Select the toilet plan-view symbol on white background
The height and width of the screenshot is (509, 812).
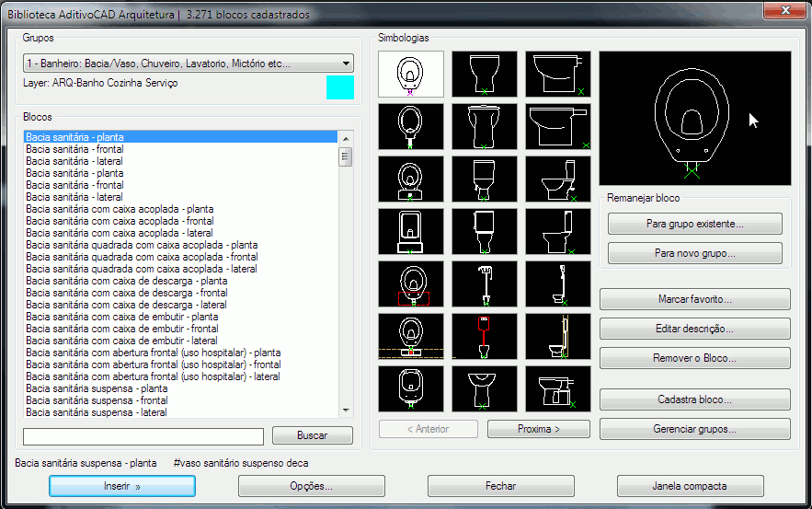click(411, 75)
